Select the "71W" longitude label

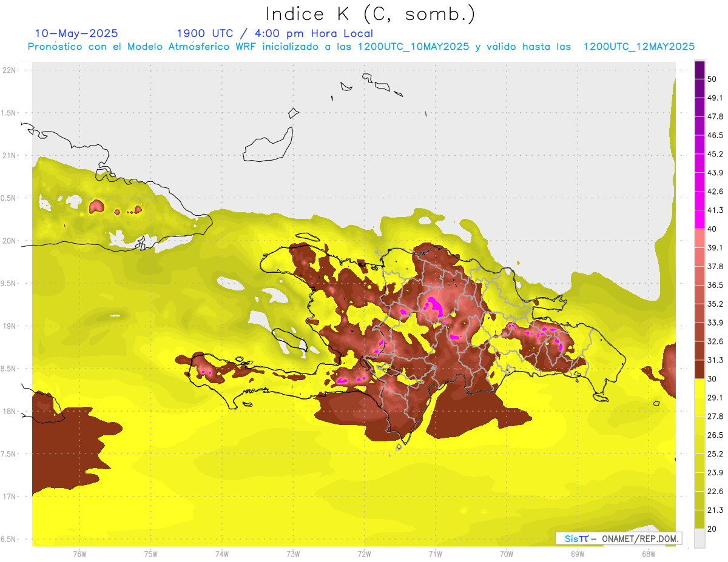pyautogui.click(x=435, y=554)
